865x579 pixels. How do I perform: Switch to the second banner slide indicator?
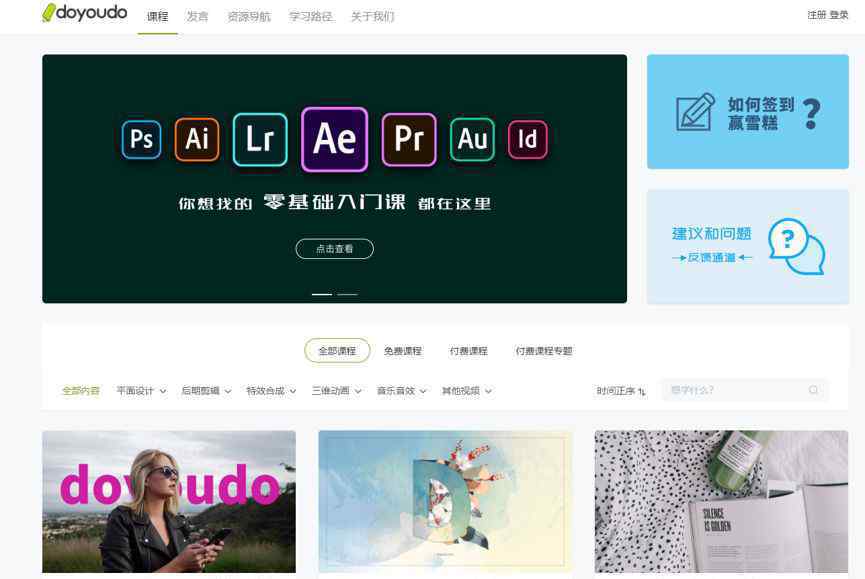pyautogui.click(x=348, y=294)
